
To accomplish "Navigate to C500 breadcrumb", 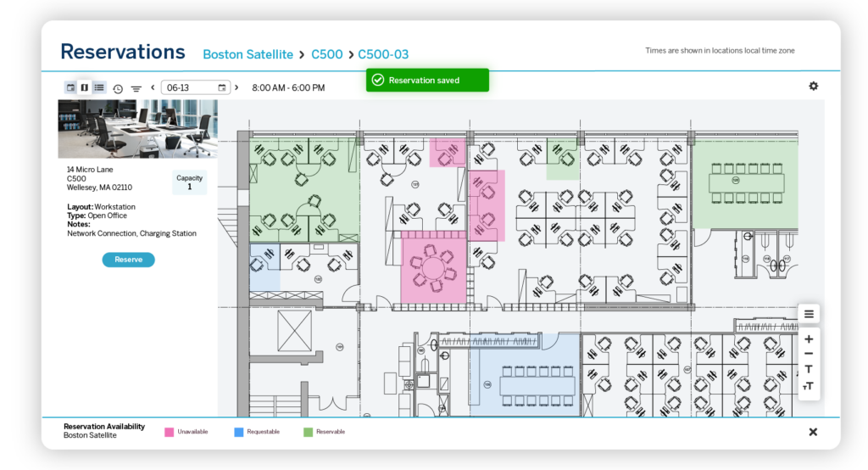I will point(327,54).
